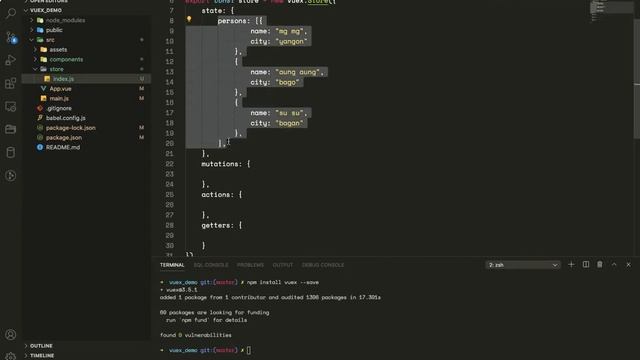Collapse the store folder chevron

pos(36,69)
